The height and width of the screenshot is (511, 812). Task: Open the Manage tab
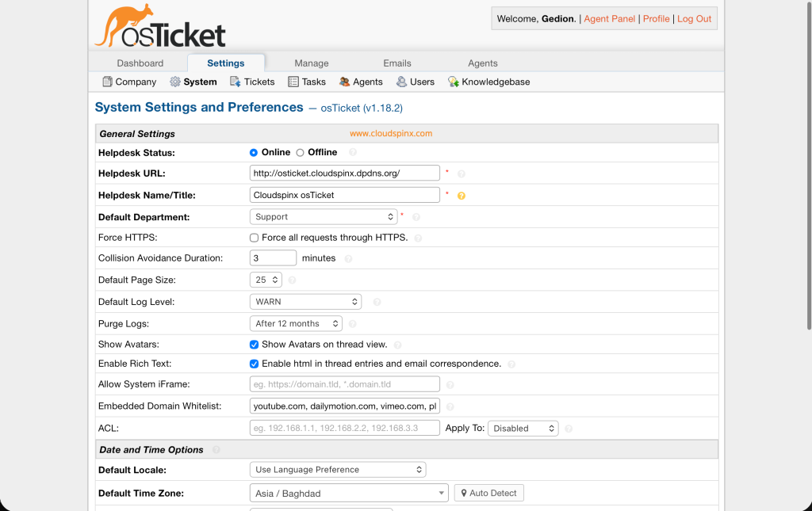[x=311, y=63]
